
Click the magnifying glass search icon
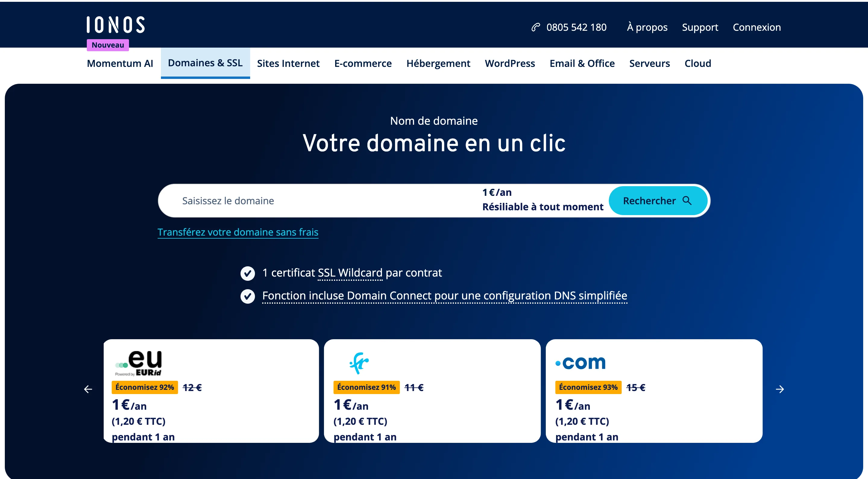[x=687, y=201]
